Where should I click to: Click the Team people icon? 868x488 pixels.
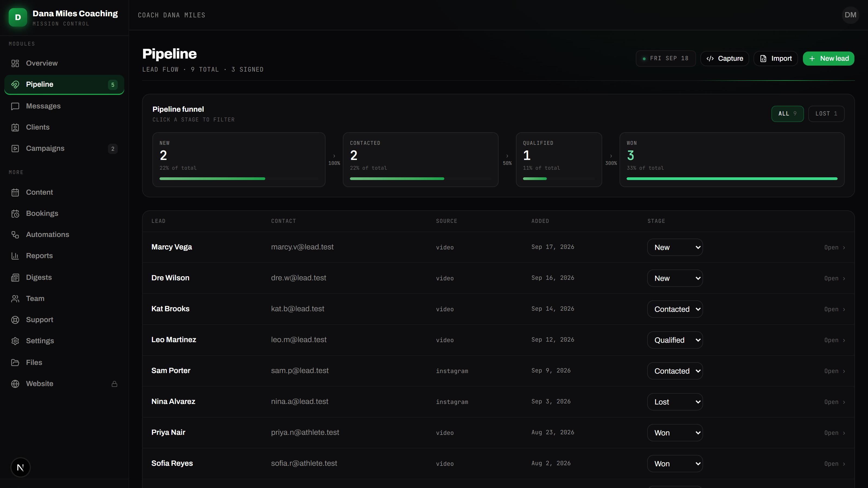point(15,299)
